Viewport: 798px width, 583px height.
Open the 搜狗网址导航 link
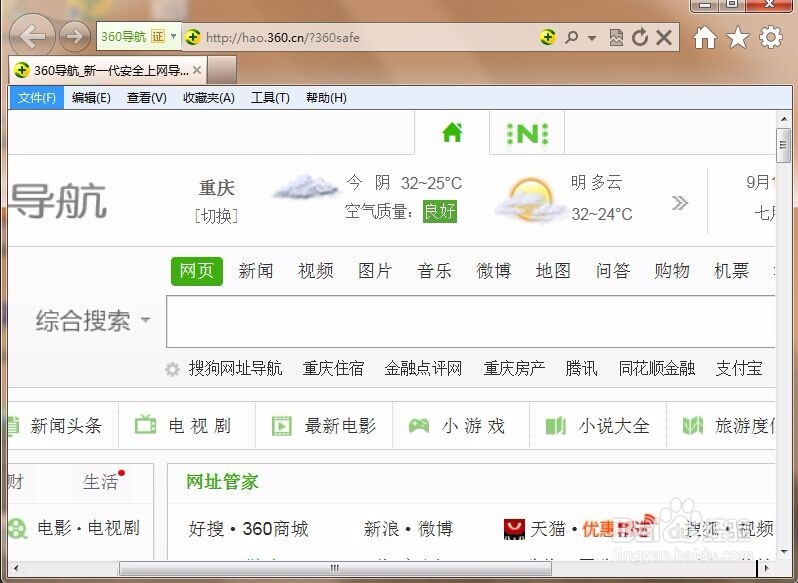236,368
